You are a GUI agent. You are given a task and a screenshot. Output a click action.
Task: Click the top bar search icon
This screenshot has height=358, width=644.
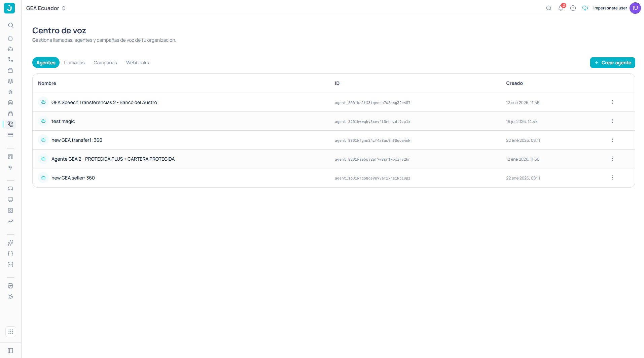click(549, 8)
